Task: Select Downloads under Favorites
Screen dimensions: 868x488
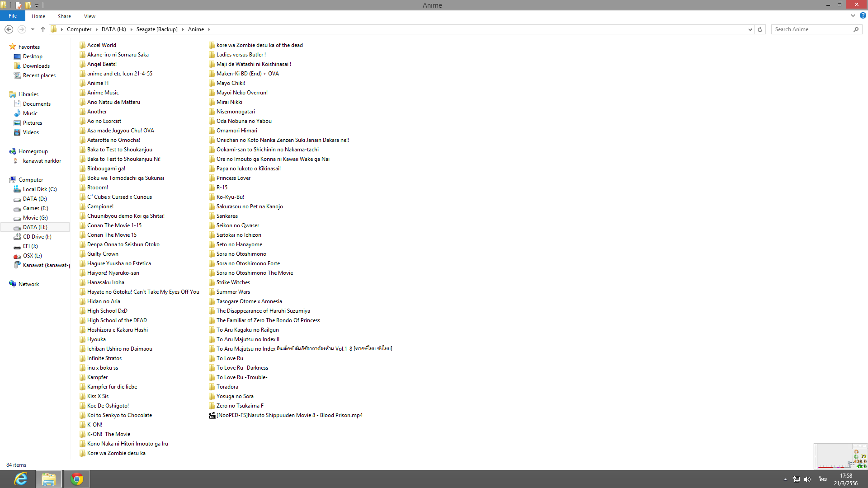Action: pyautogui.click(x=36, y=66)
